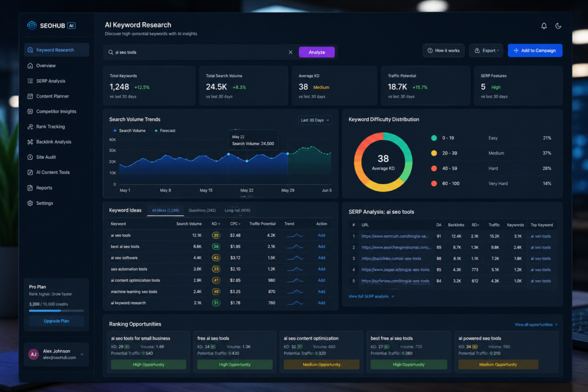Add the 'ai seo tools' keyword row
This screenshot has width=588, height=392.
322,235
